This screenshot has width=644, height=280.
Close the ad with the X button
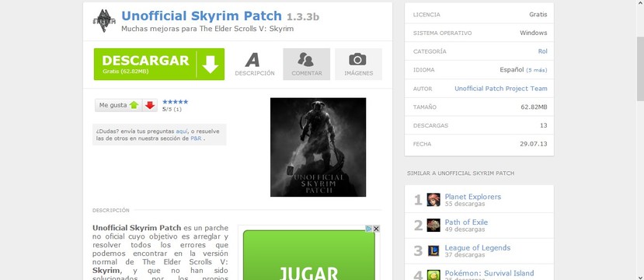click(376, 229)
